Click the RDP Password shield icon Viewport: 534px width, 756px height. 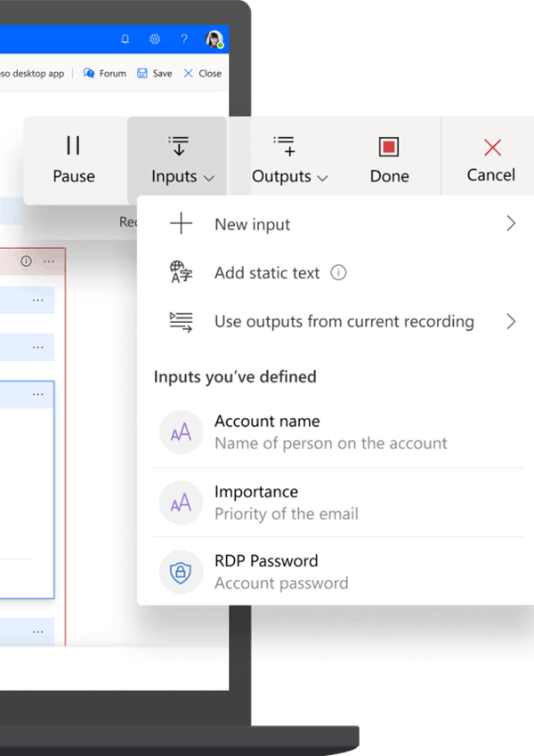pos(181,572)
